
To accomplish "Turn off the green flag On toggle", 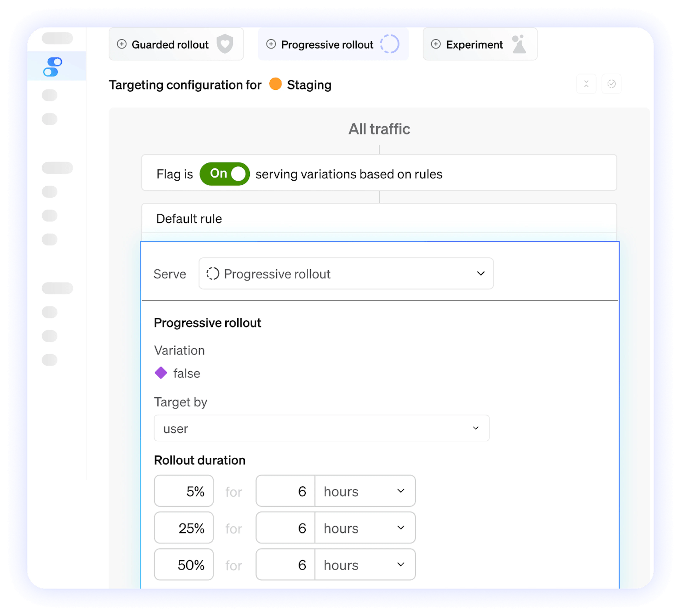I will (225, 174).
